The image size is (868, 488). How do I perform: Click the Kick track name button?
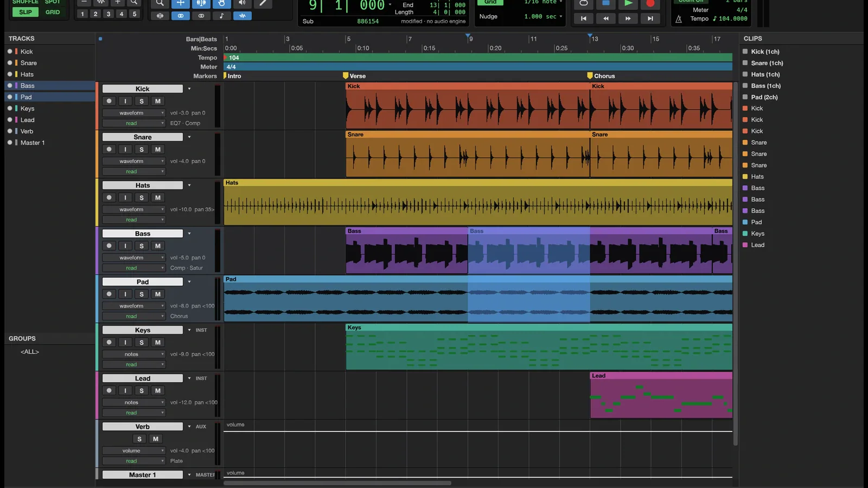coord(143,89)
